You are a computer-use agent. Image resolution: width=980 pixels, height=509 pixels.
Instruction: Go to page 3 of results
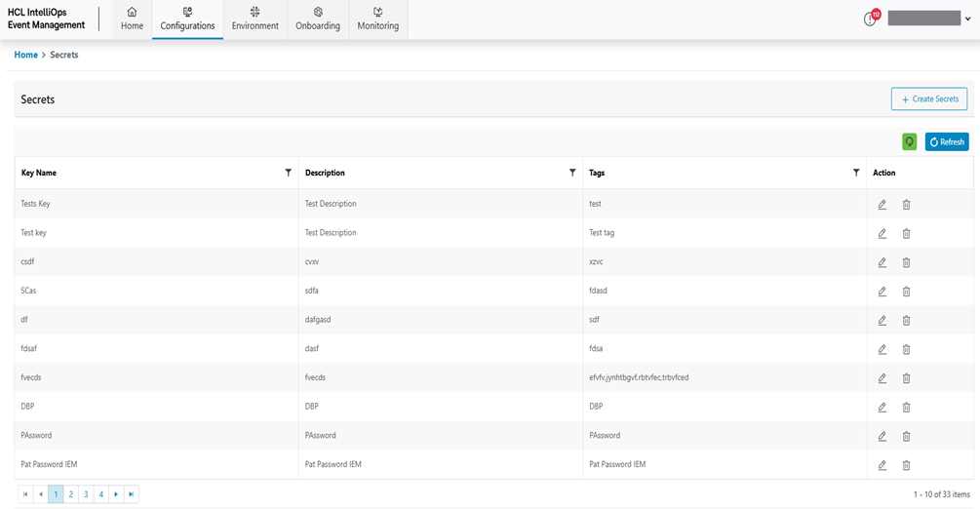86,494
